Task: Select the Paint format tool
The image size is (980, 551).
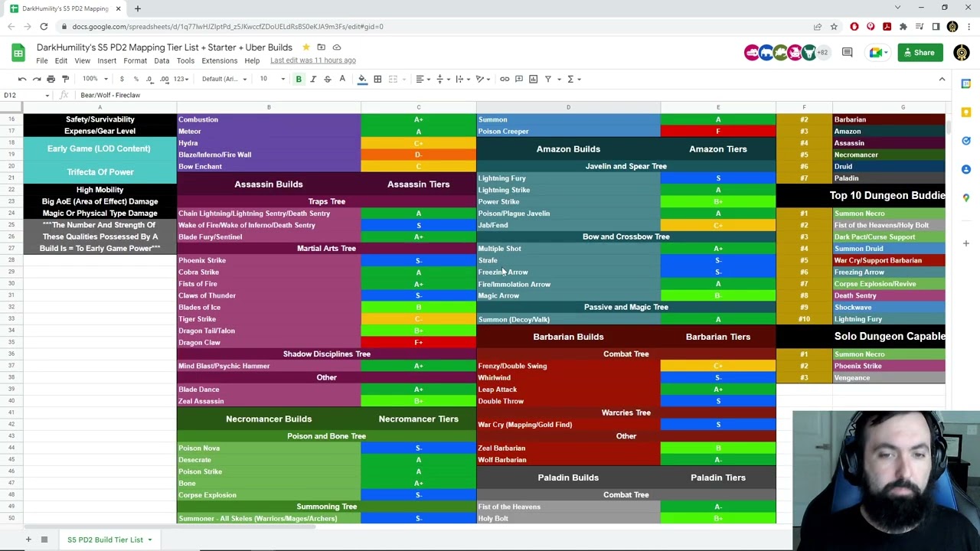Action: pos(65,79)
